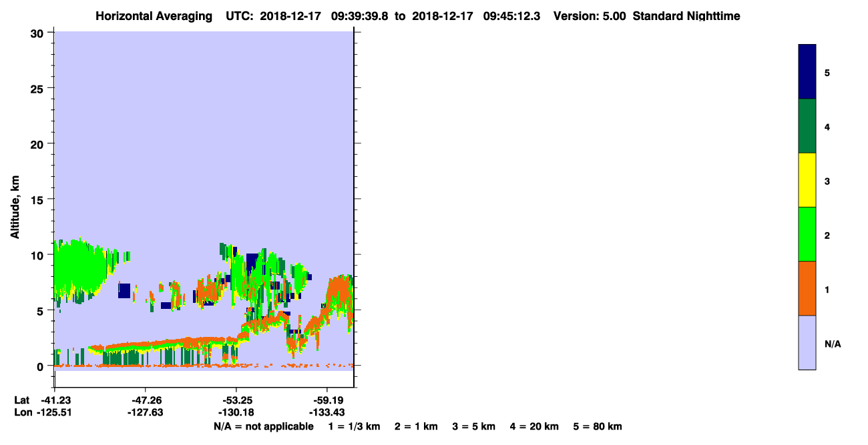Click the latitude value -47.26
This screenshot has height=445, width=868.
pyautogui.click(x=146, y=400)
